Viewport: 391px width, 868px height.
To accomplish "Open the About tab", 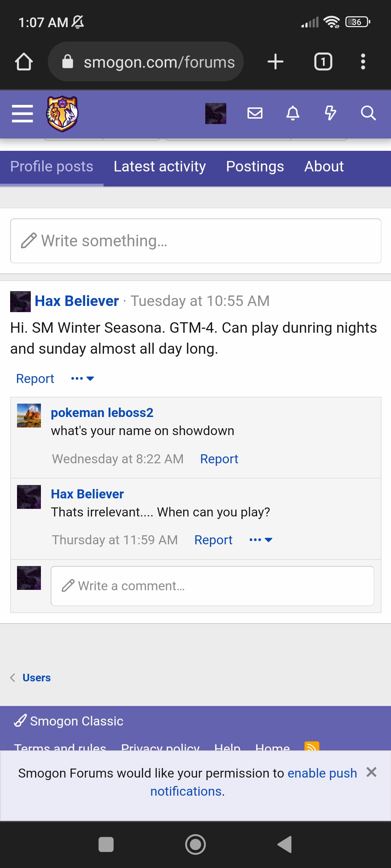I will coord(324,167).
